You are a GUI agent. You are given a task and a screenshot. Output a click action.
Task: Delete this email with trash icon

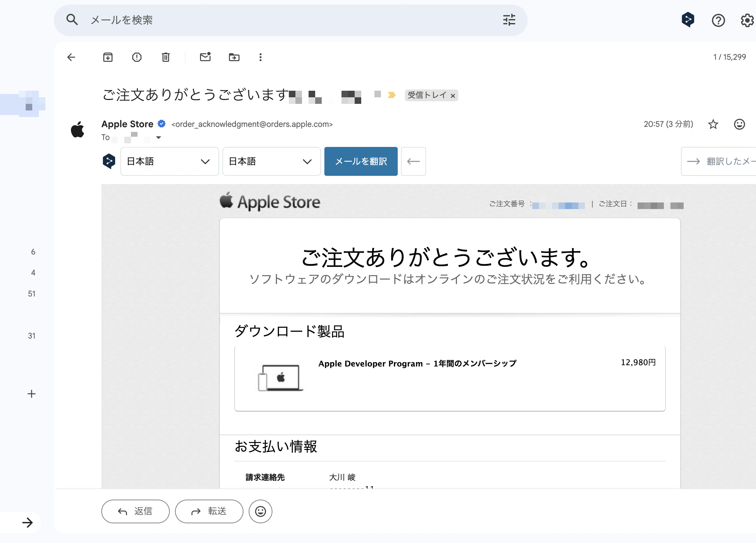click(x=166, y=57)
